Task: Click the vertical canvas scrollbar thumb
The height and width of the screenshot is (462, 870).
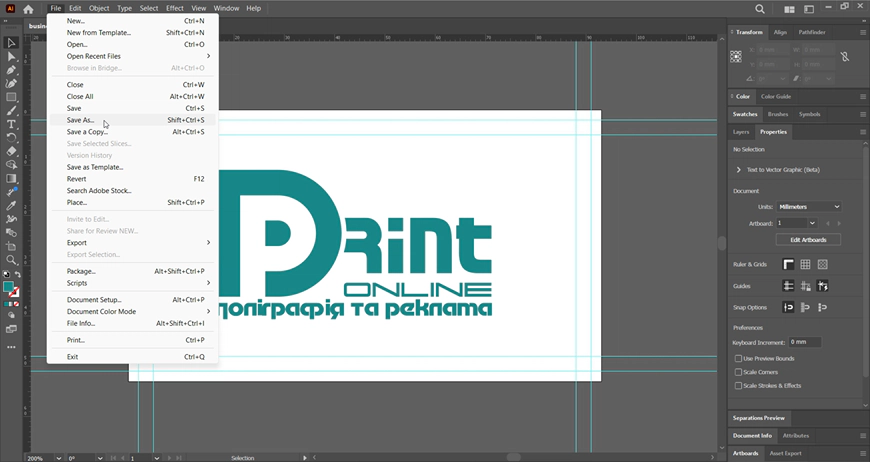Action: pos(722,243)
